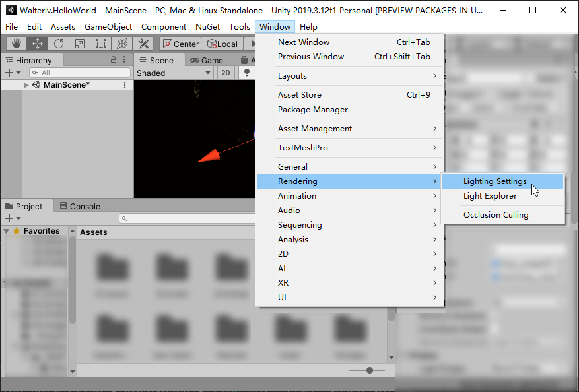Open the File menu
Screen dimensions: 579x392
pos(11,27)
